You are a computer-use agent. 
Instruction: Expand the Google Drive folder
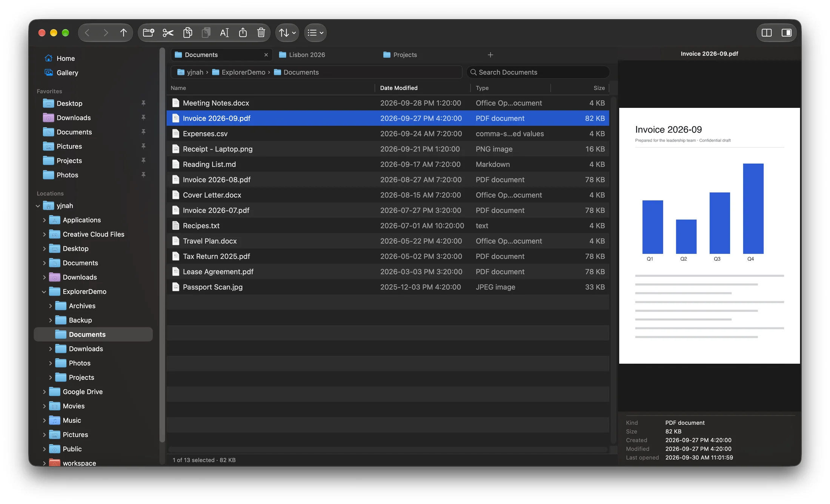(44, 392)
